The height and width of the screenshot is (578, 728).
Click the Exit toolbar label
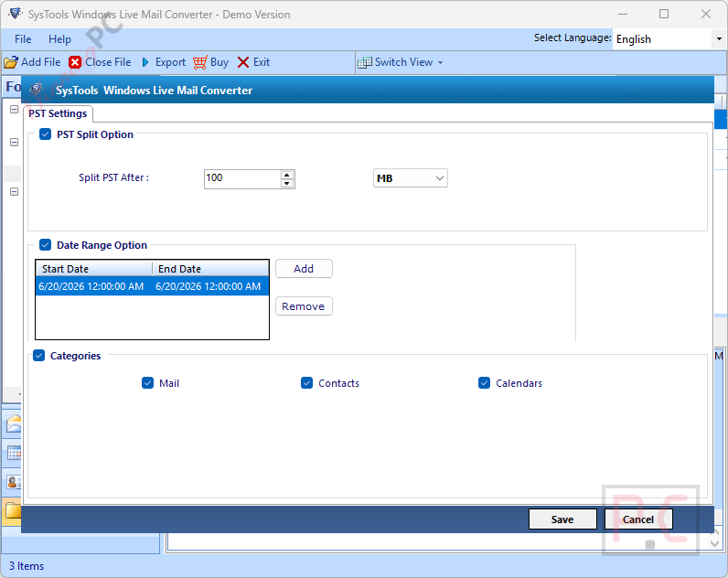point(262,62)
